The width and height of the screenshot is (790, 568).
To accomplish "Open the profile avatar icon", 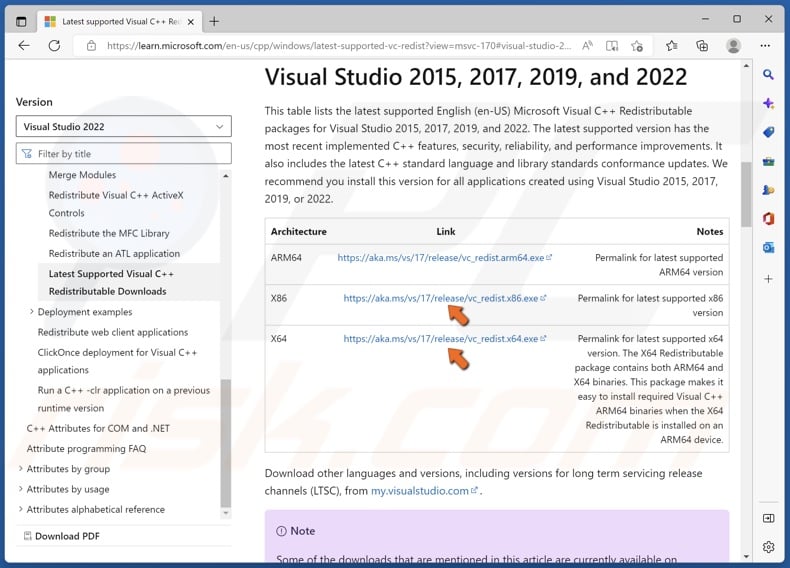I will [x=734, y=46].
